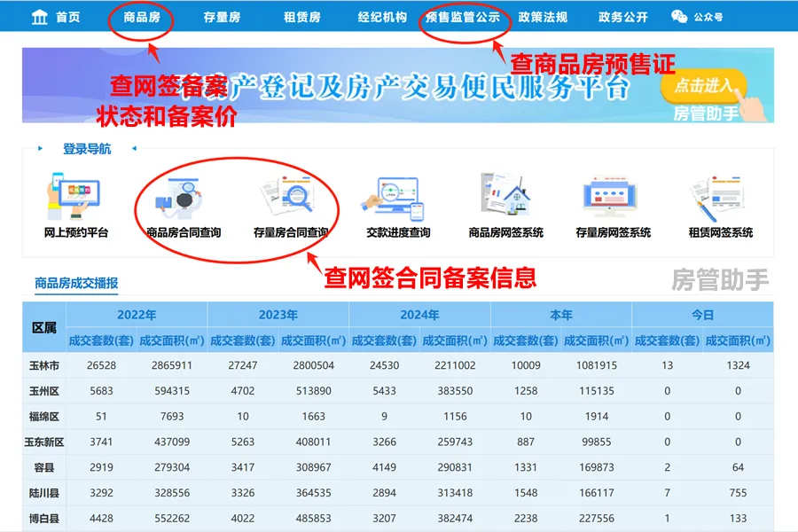The width and height of the screenshot is (798, 532).
Task: Click the 2024年 column header
Action: [419, 315]
